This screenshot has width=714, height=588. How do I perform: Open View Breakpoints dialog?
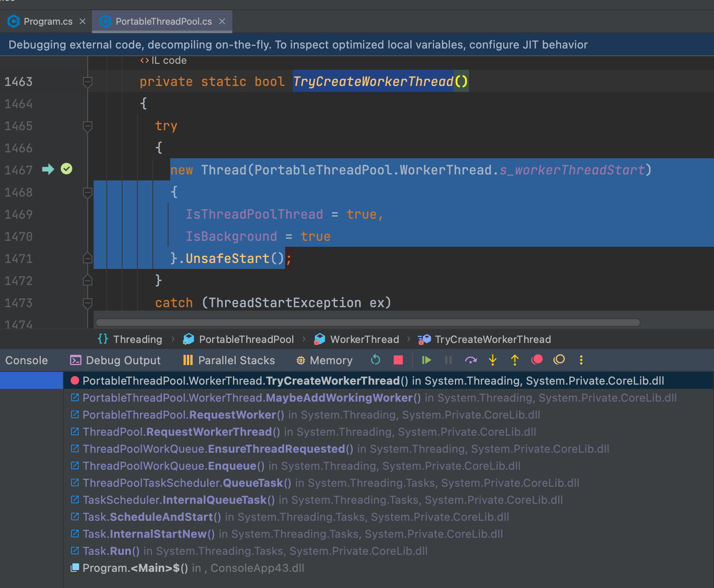537,360
